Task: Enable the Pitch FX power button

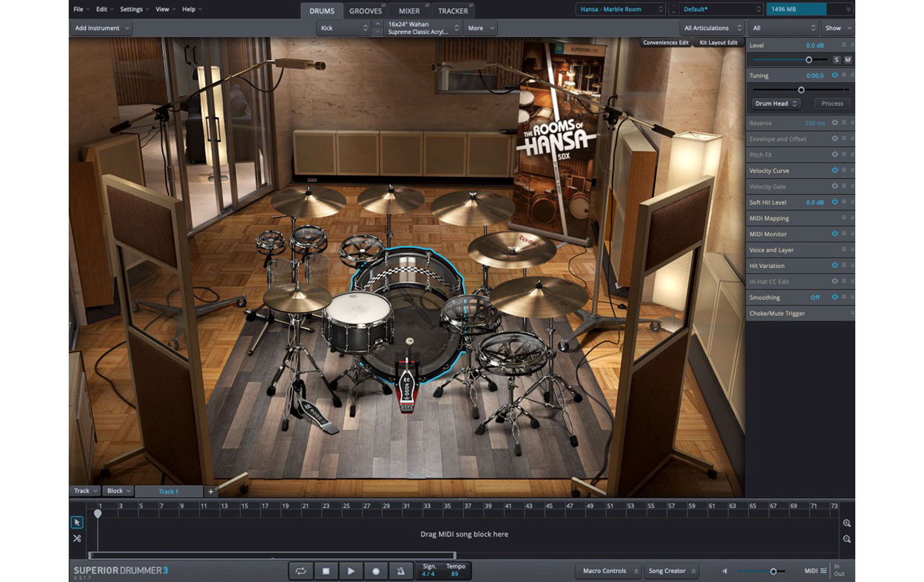Action: click(x=834, y=154)
